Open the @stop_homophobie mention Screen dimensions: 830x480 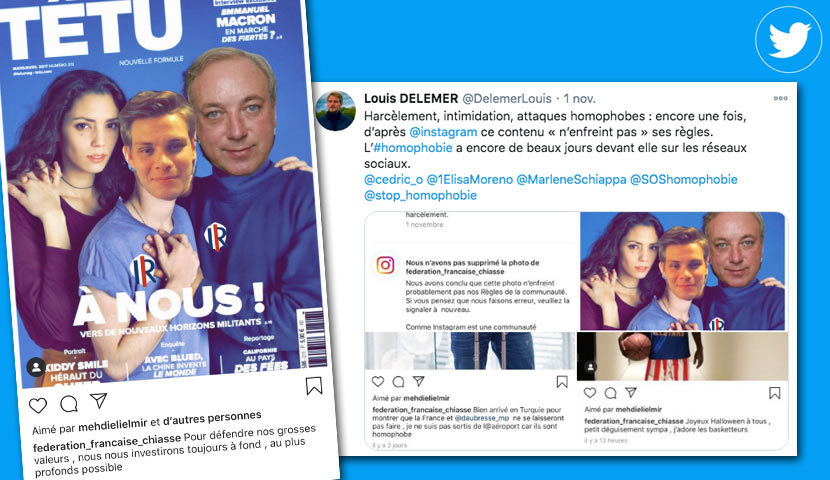coord(420,195)
